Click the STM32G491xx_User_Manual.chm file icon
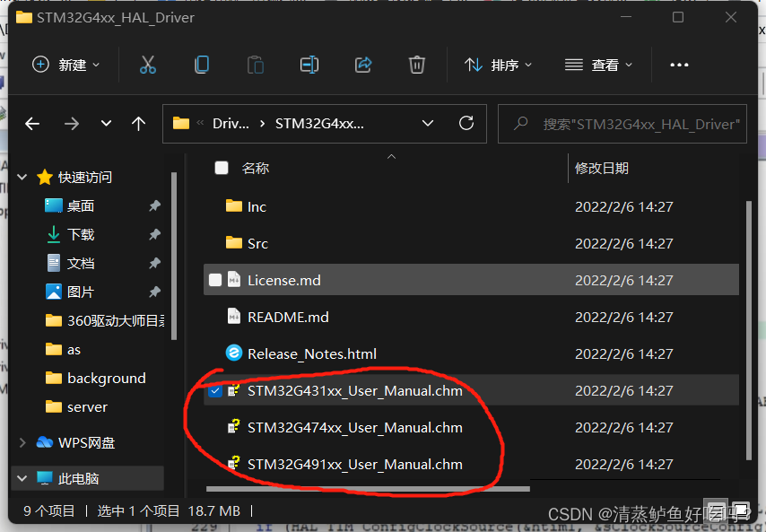Viewport: 766px width, 532px height. (x=234, y=463)
